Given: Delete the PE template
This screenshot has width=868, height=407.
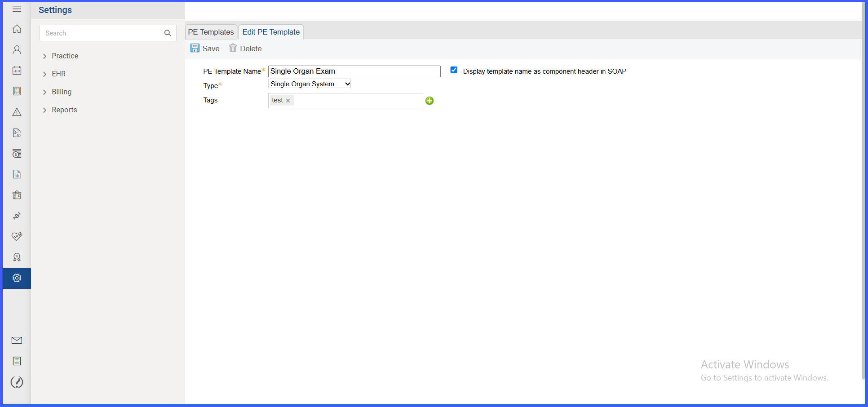Looking at the screenshot, I should tap(245, 49).
